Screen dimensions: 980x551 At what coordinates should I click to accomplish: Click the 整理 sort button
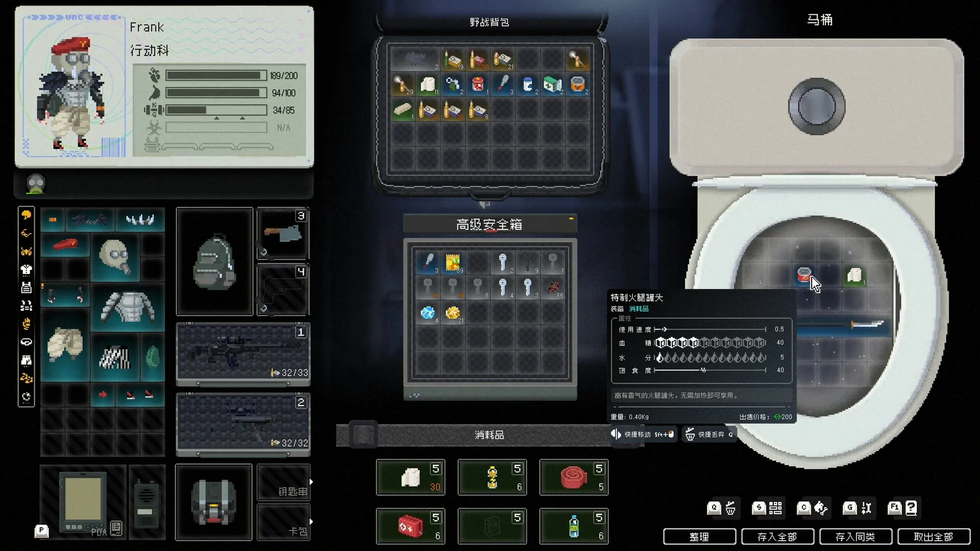click(699, 537)
